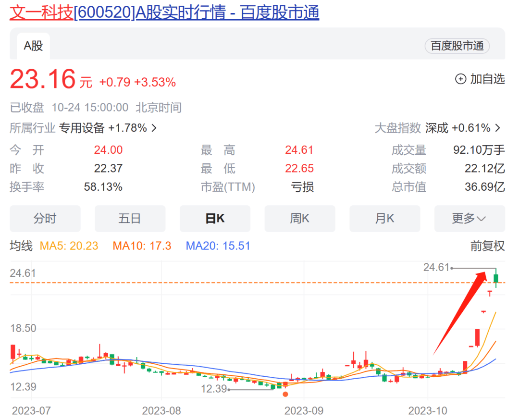Viewport: 519px width, 420px height.
Task: Click the 今开 value 24.00
Action: click(x=108, y=150)
